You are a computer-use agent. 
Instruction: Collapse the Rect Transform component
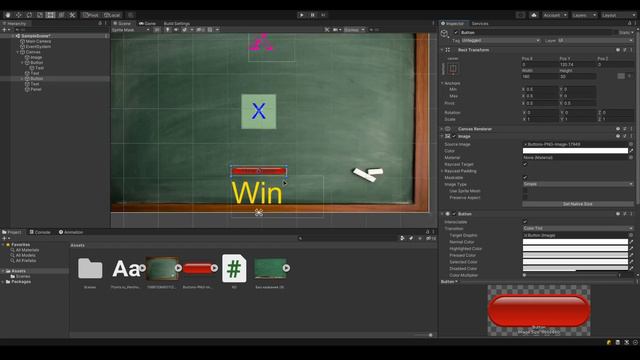click(442, 50)
